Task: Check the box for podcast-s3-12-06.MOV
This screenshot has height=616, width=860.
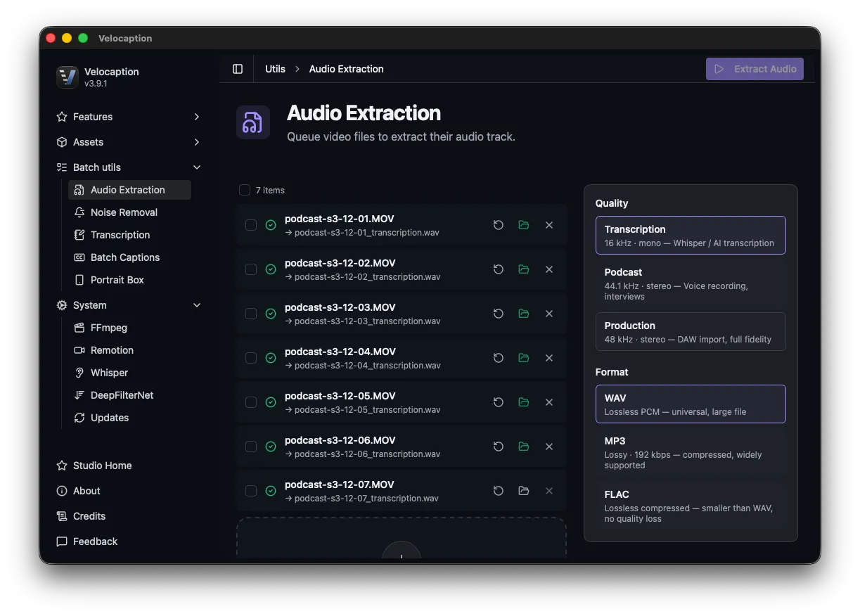Action: (251, 447)
